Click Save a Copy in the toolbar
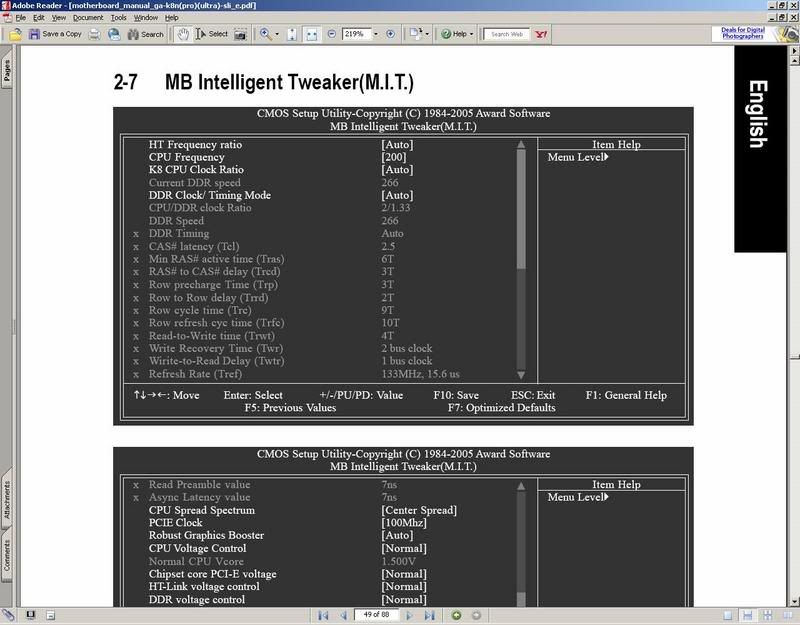The height and width of the screenshot is (625, 800). (55, 34)
